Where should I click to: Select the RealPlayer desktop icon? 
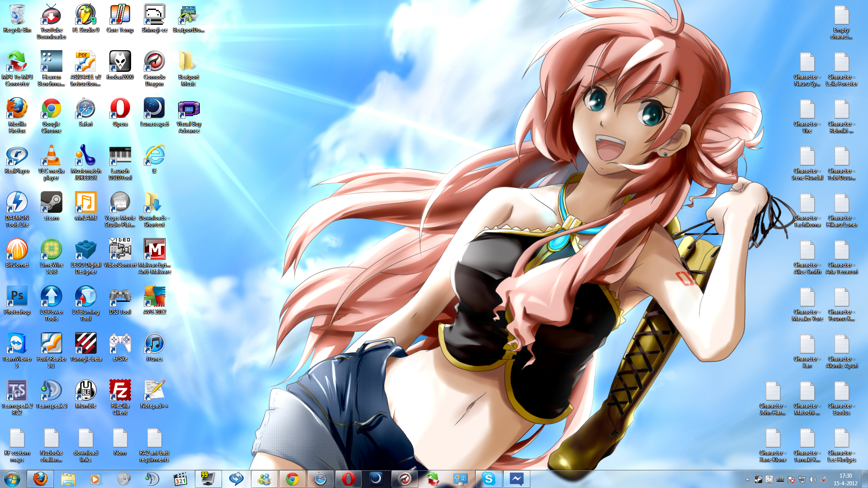pyautogui.click(x=17, y=160)
